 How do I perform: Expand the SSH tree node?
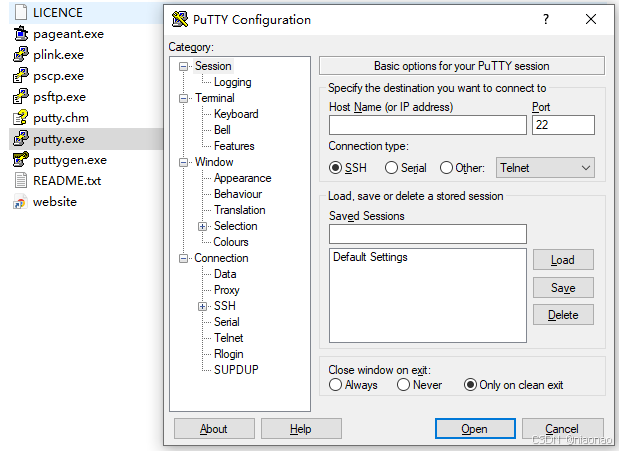pyautogui.click(x=202, y=306)
